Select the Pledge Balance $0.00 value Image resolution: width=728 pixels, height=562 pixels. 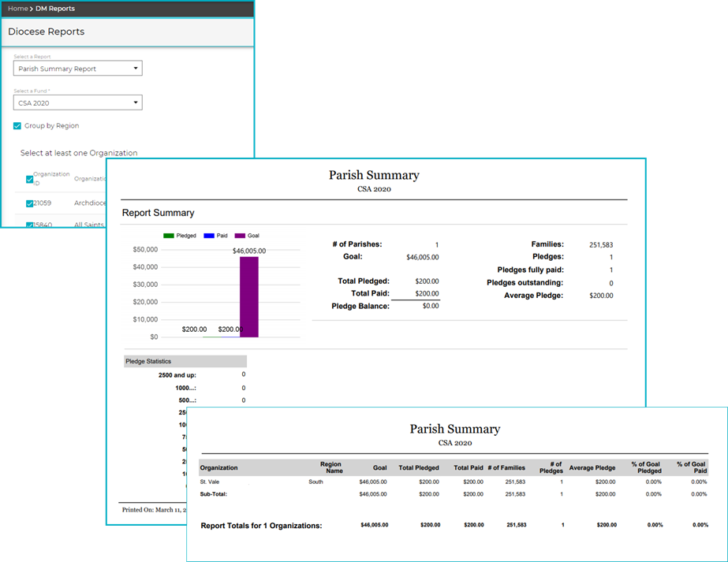click(431, 306)
